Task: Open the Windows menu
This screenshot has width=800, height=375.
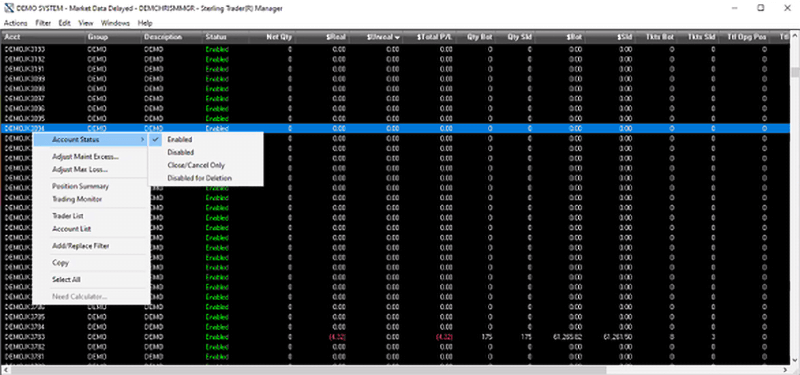Action: click(x=115, y=23)
